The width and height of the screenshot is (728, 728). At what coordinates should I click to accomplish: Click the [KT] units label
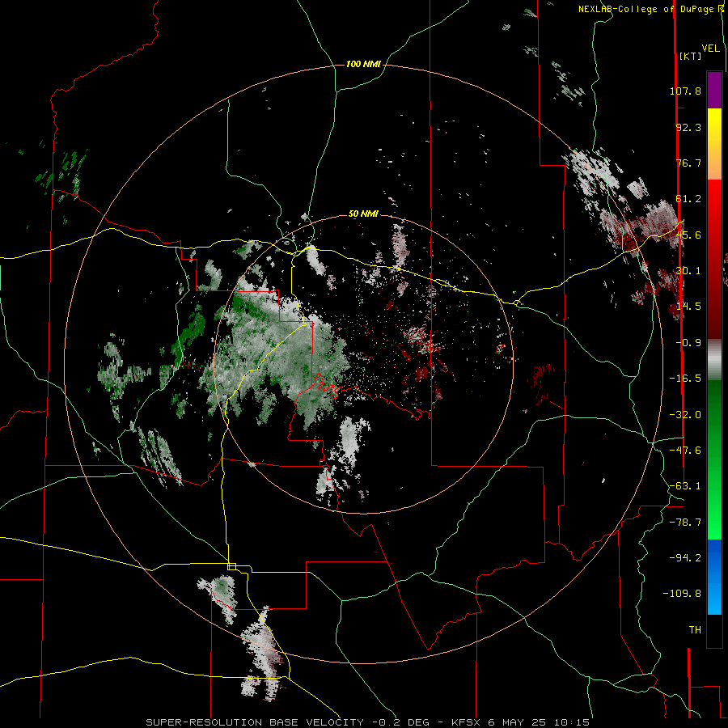pyautogui.click(x=691, y=56)
